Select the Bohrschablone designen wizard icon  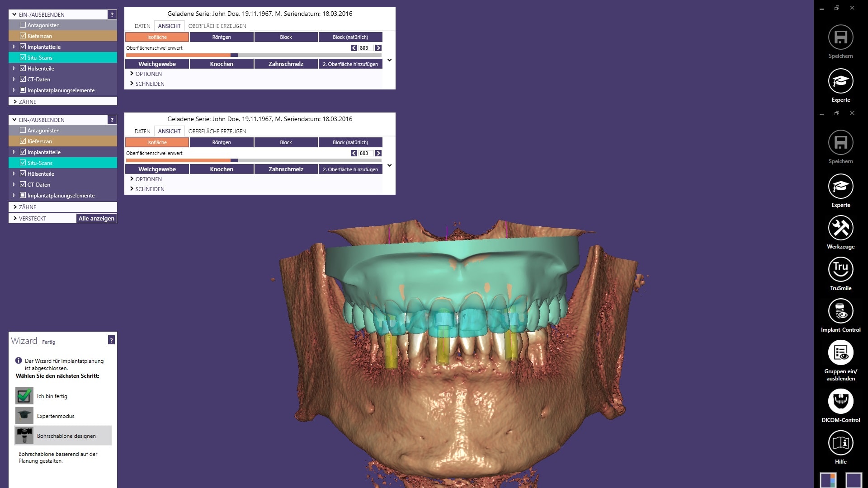(x=24, y=436)
